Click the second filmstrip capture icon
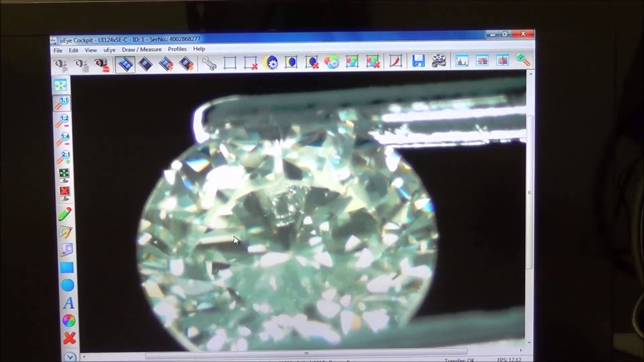 pyautogui.click(x=145, y=64)
